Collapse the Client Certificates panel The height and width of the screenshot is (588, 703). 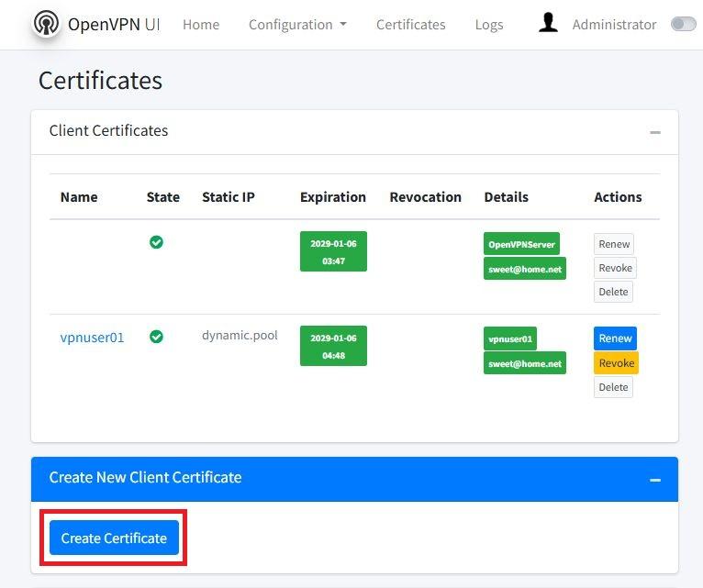pos(655,132)
